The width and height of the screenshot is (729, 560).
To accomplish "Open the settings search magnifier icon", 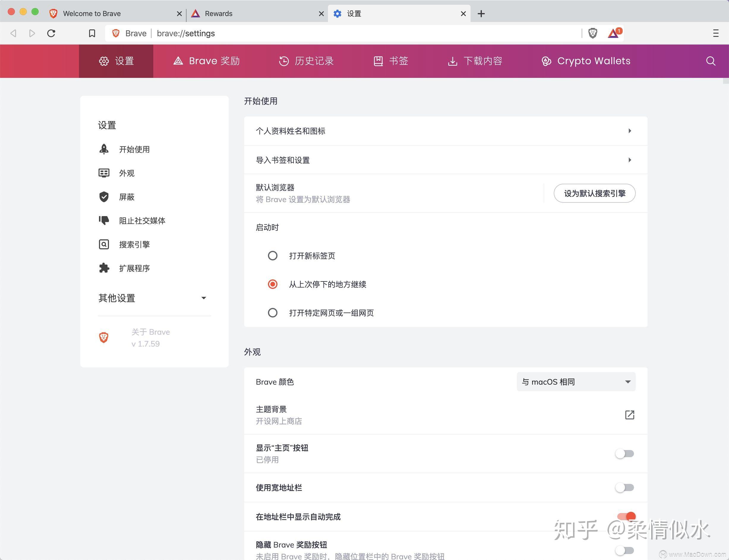I will (x=710, y=61).
